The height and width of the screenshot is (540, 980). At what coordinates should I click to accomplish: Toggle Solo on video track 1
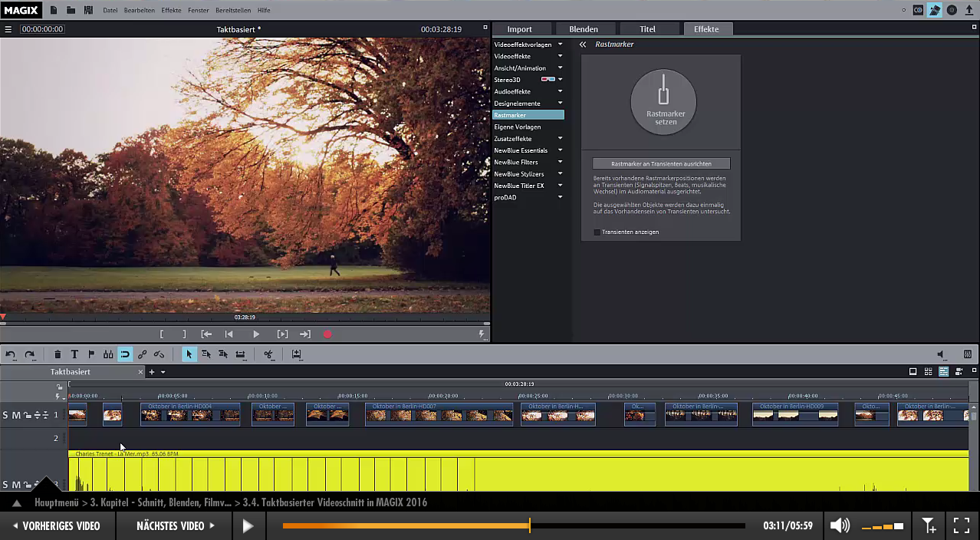point(5,415)
